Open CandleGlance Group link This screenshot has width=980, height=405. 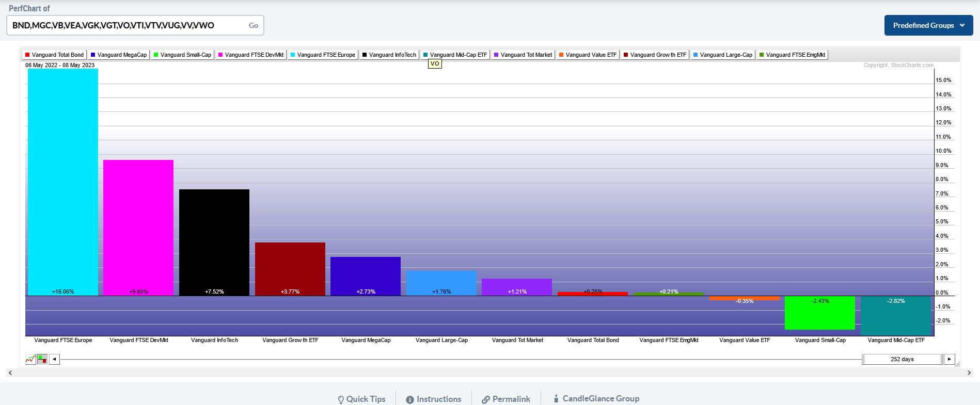[596, 398]
